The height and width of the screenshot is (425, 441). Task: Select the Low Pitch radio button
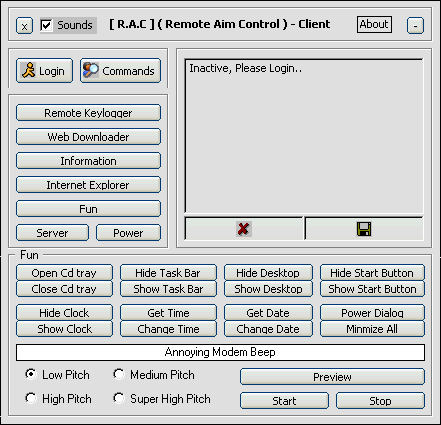click(31, 374)
